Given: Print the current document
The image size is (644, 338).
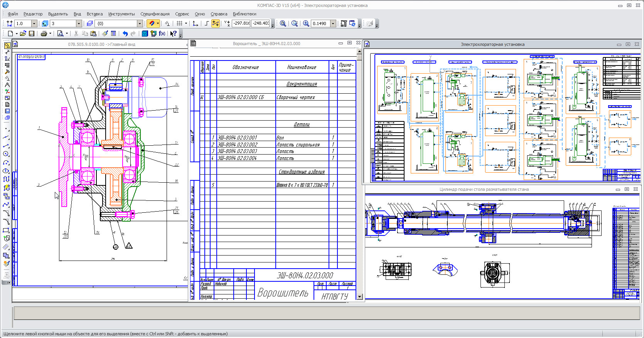Looking at the screenshot, I should [x=44, y=34].
